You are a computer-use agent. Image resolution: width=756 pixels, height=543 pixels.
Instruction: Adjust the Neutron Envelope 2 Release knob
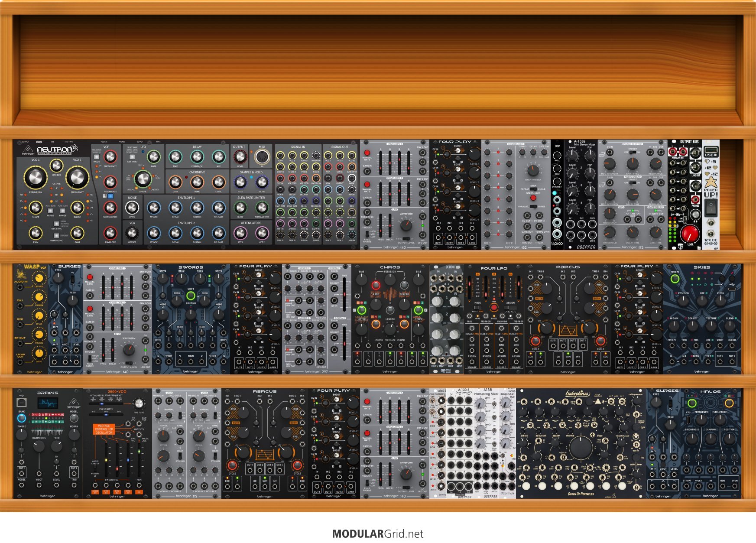[218, 234]
